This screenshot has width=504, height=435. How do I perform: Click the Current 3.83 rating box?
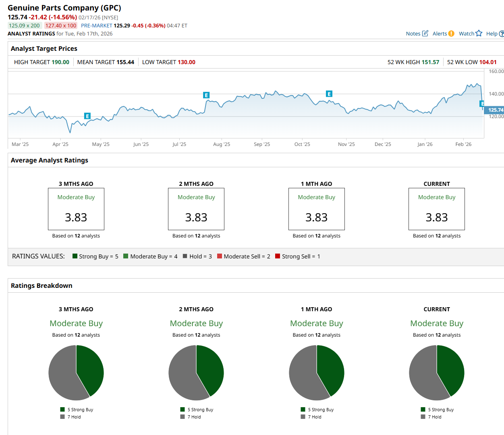click(x=437, y=209)
